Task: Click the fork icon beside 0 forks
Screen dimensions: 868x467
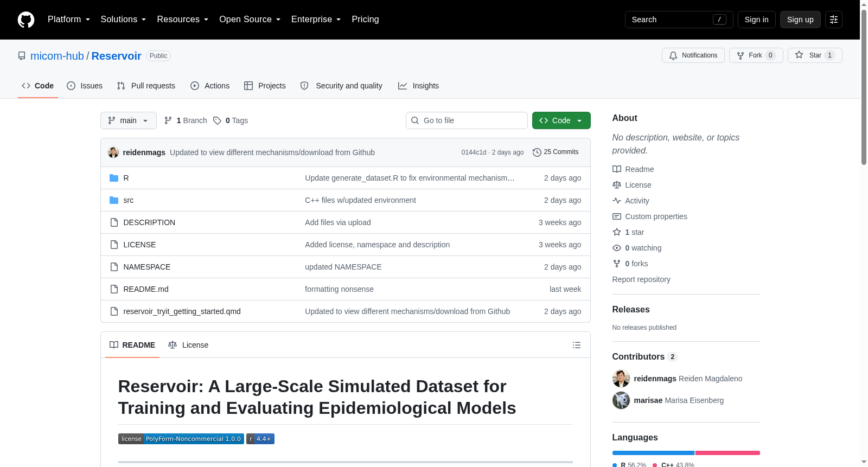Action: pyautogui.click(x=617, y=264)
